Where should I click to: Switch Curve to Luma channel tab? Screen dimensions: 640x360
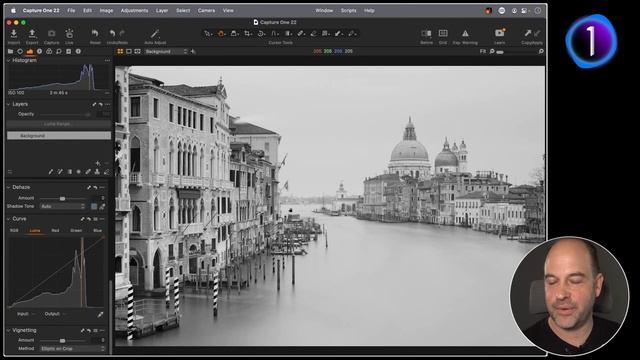point(35,231)
